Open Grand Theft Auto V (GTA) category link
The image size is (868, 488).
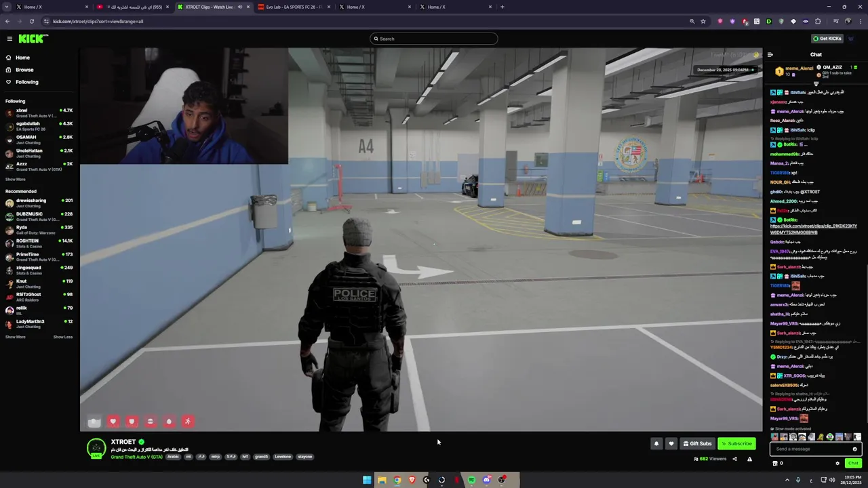click(x=137, y=457)
